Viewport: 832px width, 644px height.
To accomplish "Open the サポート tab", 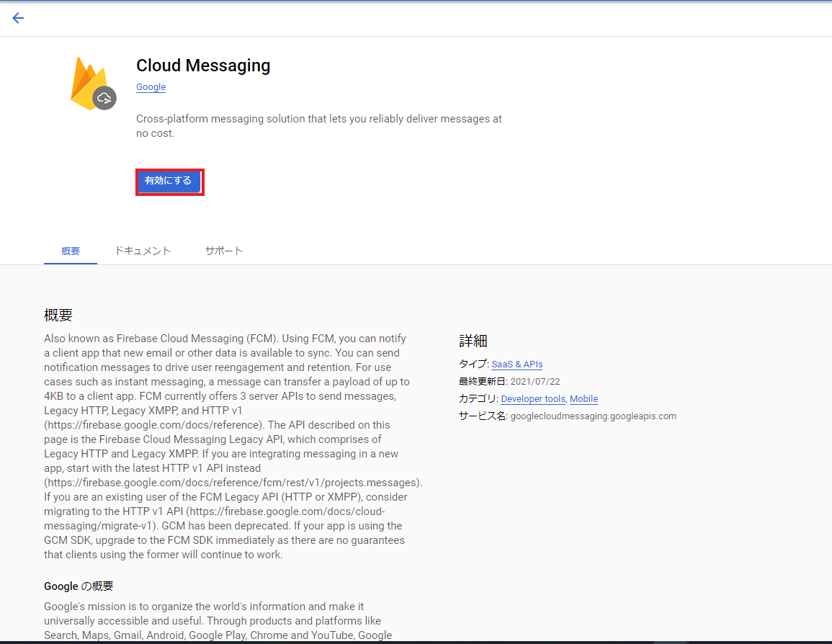I will 224,251.
